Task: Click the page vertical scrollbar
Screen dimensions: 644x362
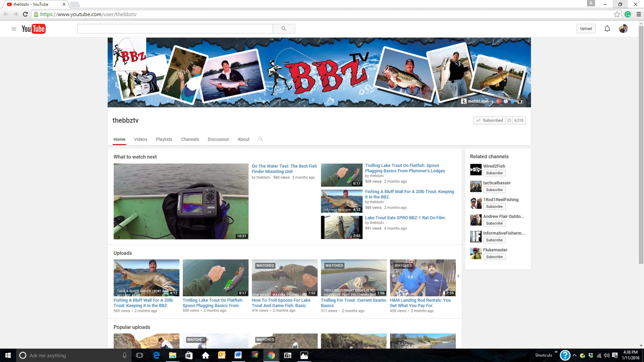Action: [641, 145]
